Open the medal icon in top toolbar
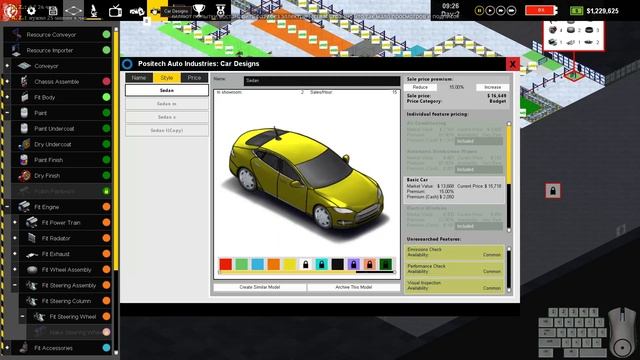This screenshot has height=360, width=640. click(220, 10)
